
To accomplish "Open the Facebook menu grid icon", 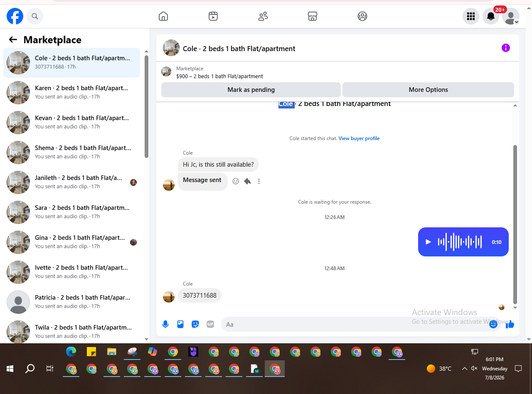I will pyautogui.click(x=471, y=16).
